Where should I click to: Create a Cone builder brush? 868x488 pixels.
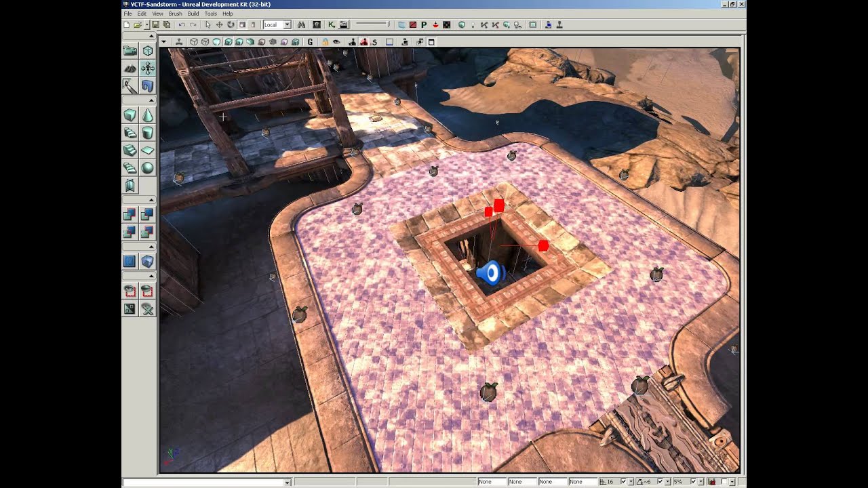[x=147, y=115]
